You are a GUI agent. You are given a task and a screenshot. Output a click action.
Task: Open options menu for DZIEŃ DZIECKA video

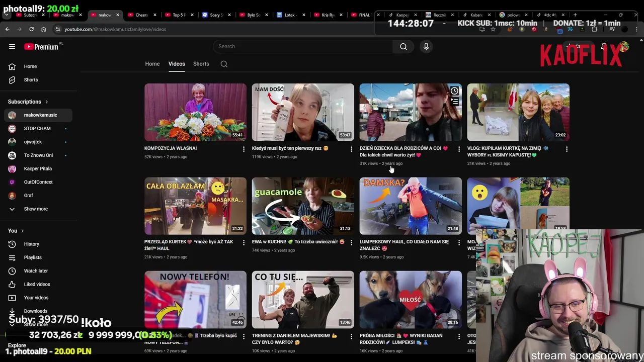(x=459, y=149)
